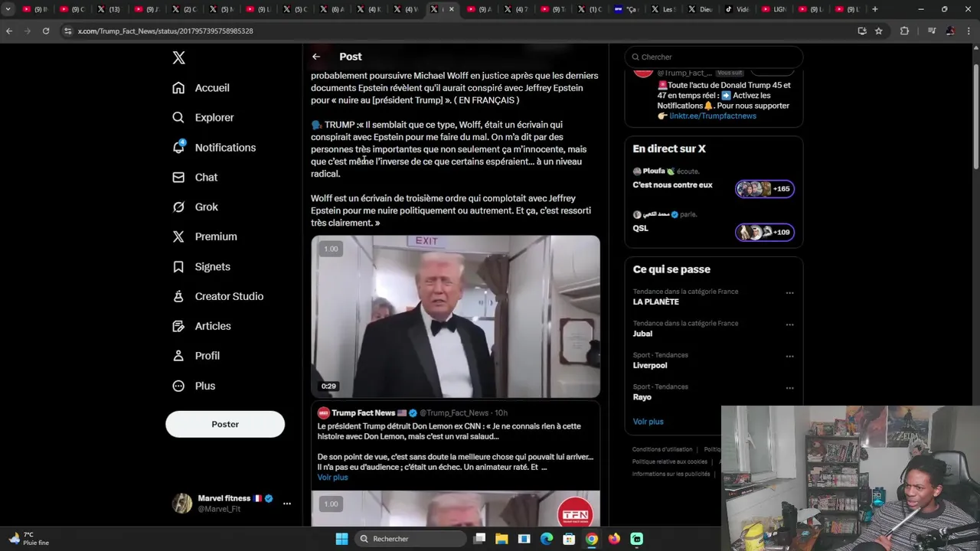Click the taskbar Rechercher search box
Viewport: 980px width, 551px height.
coord(410,539)
